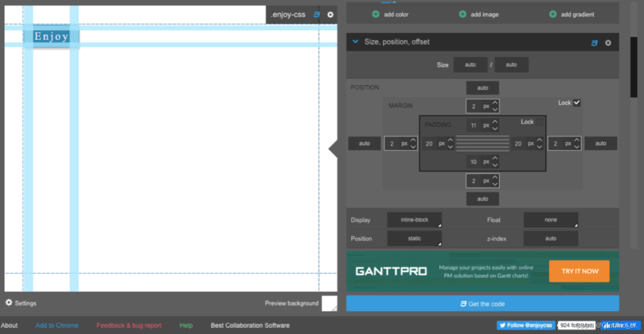Check the padding Lock checkbox

click(540, 122)
